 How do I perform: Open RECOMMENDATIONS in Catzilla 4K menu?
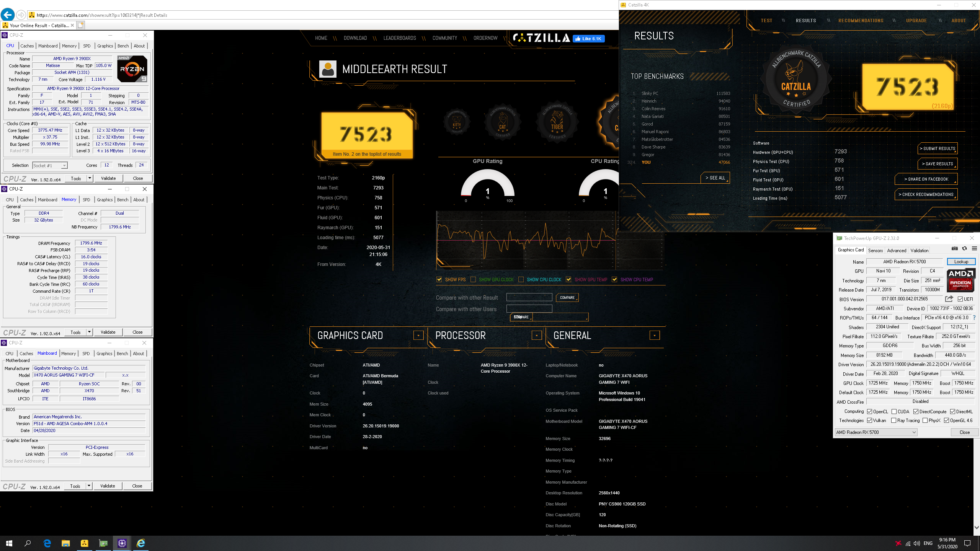tap(861, 21)
